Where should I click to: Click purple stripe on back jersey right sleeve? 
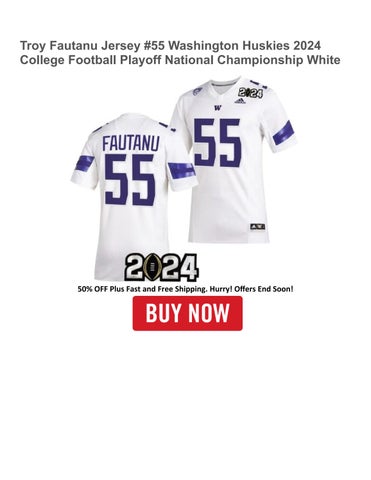[181, 170]
